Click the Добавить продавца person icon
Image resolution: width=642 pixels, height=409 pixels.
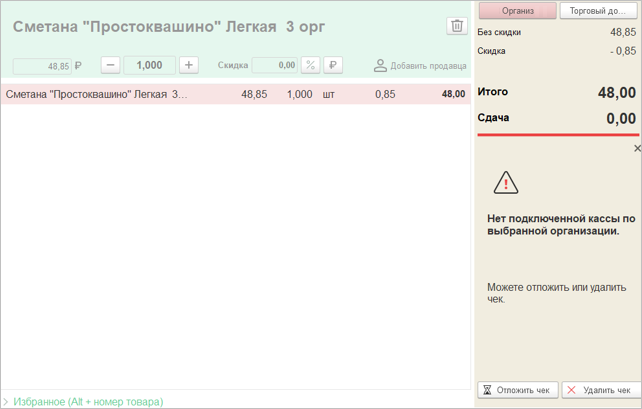point(380,66)
